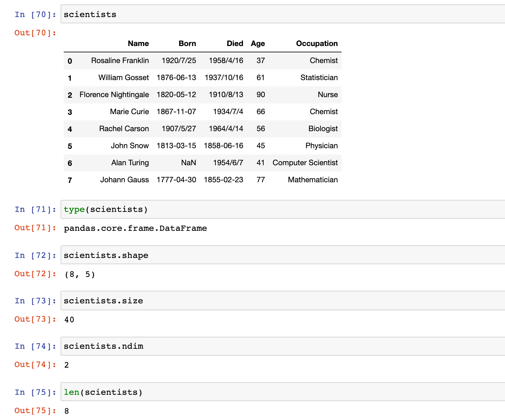Click the Florence Nightingale cell

point(114,95)
